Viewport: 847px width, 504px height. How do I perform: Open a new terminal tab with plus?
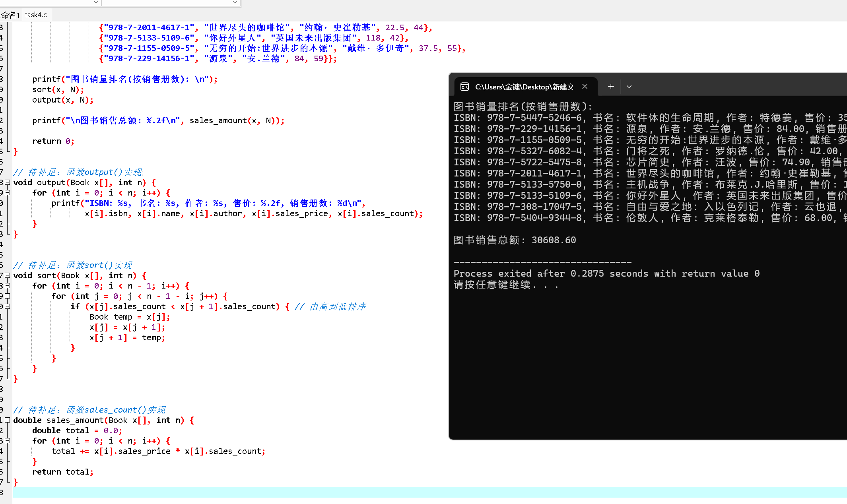point(611,87)
